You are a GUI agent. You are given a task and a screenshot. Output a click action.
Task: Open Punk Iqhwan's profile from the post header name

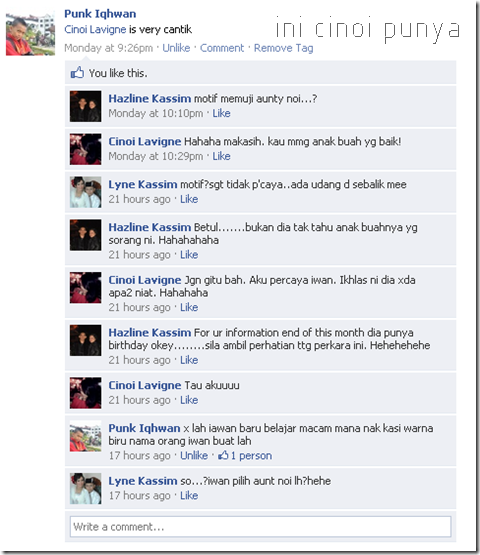click(100, 14)
